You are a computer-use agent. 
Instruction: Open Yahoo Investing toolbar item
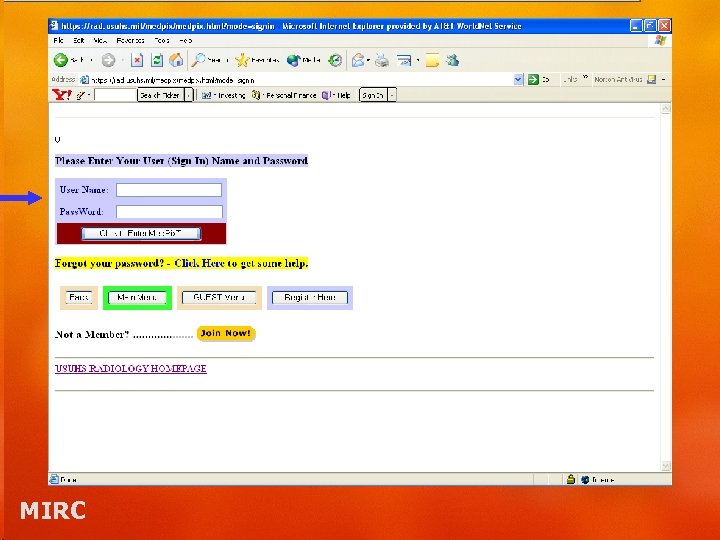pos(224,95)
